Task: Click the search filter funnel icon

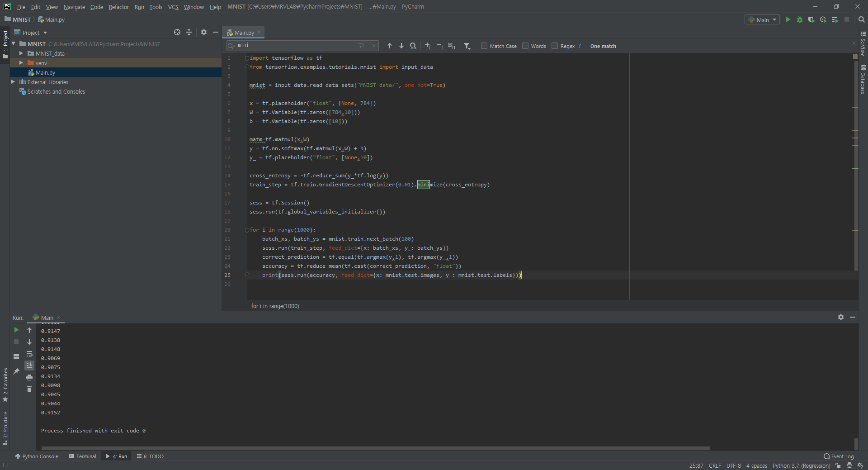Action: pyautogui.click(x=467, y=46)
